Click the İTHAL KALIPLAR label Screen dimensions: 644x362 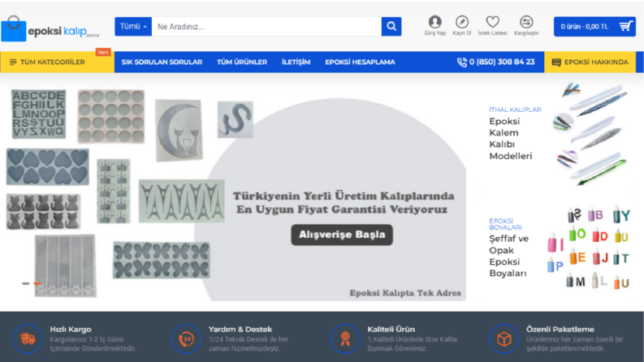[x=515, y=110]
